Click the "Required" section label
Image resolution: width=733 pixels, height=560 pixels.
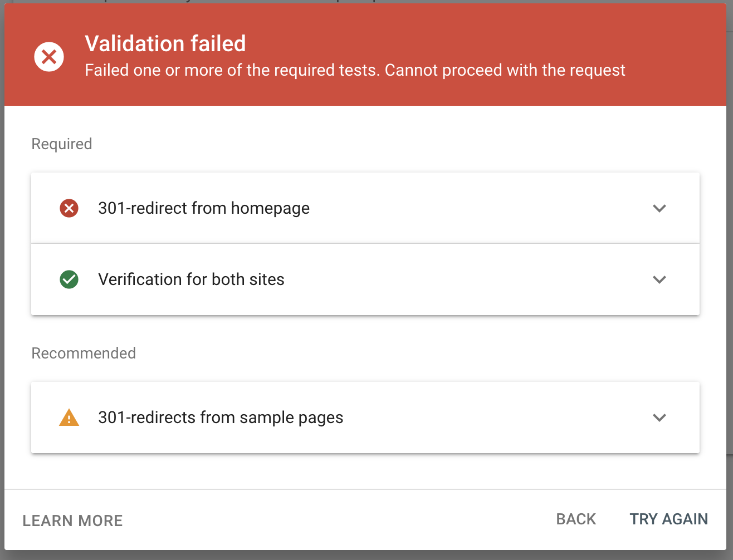[x=62, y=144]
